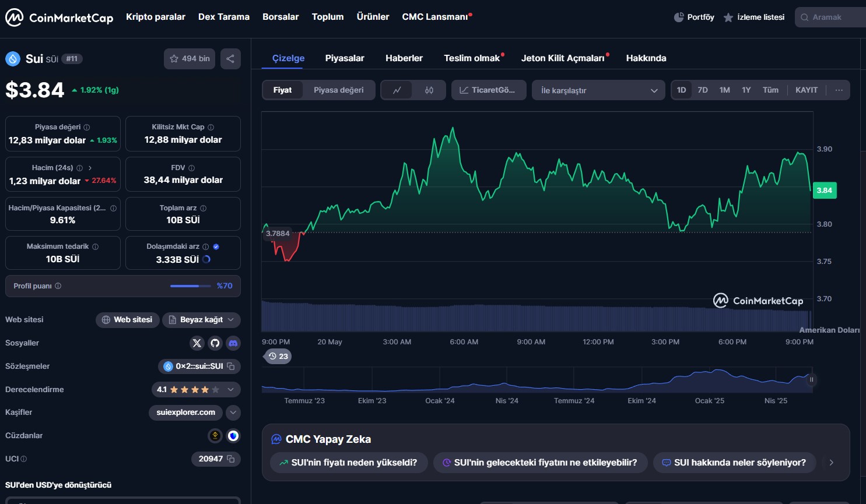Switch to the Teslim olmak tab
The image size is (866, 504).
click(x=472, y=58)
